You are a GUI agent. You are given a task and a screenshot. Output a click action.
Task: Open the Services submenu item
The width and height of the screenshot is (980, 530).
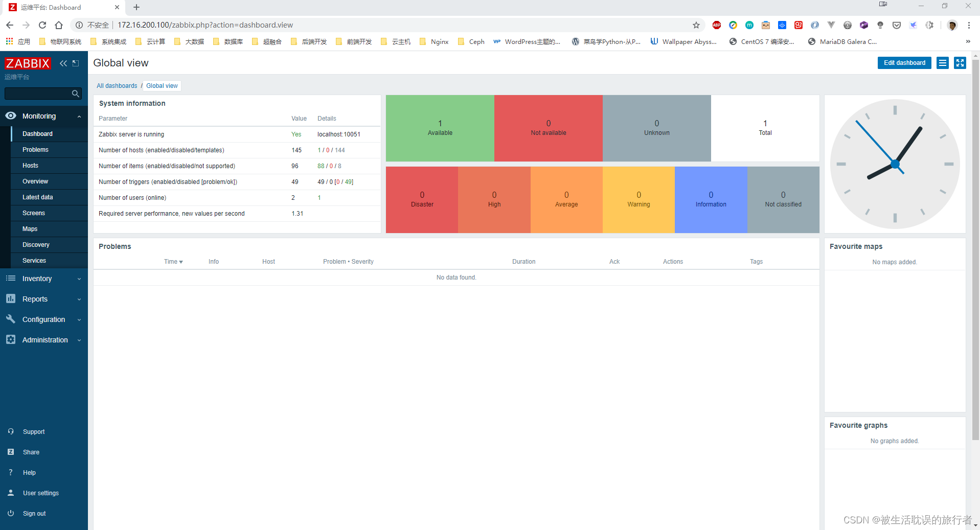pos(50,261)
